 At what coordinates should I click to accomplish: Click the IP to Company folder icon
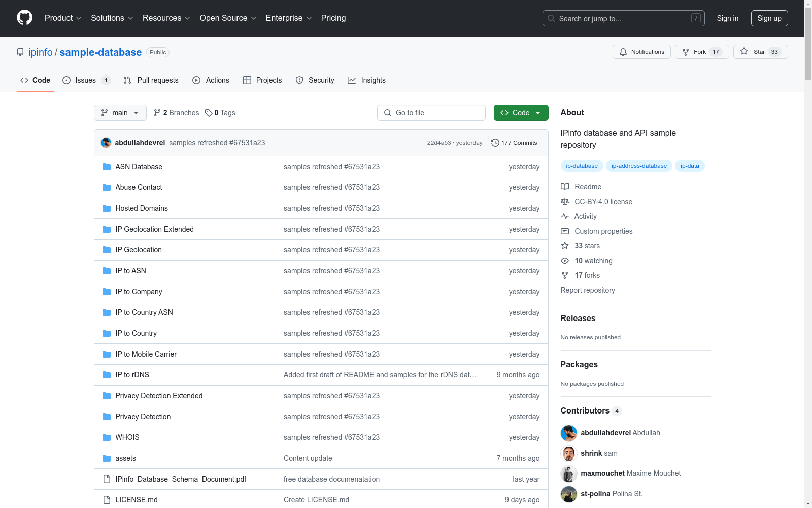[107, 292]
